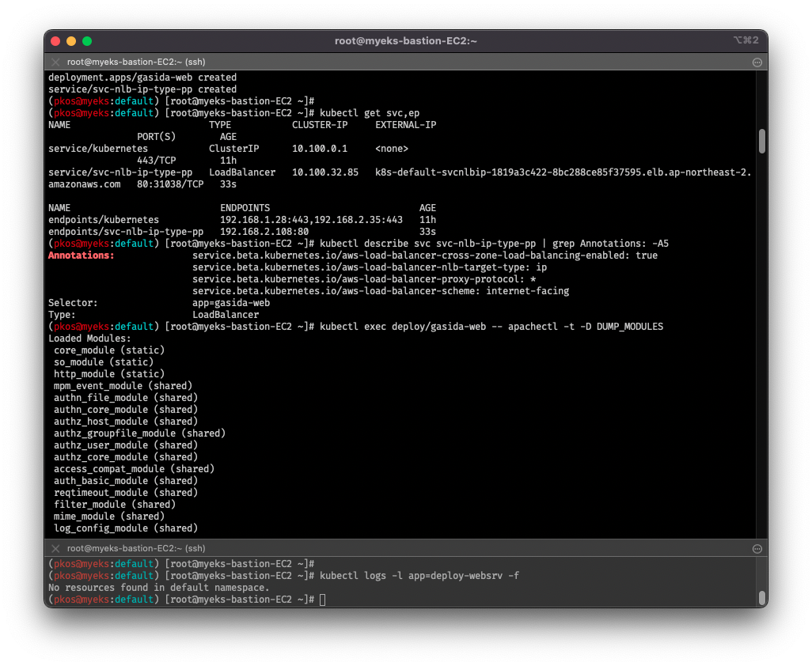Click authn_file_module (shared) line
Image resolution: width=812 pixels, height=666 pixels.
126,398
